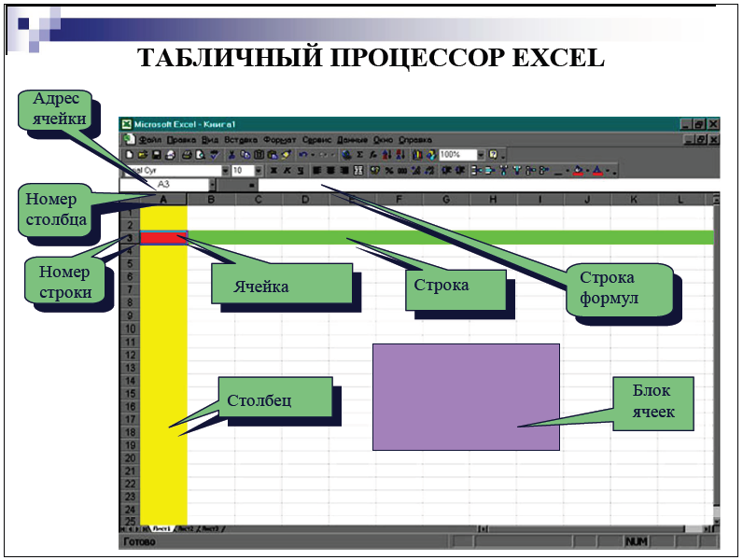Viewport: 743px width, 560px height.
Task: Switch to sheet tab Лист2
Action: point(186,528)
